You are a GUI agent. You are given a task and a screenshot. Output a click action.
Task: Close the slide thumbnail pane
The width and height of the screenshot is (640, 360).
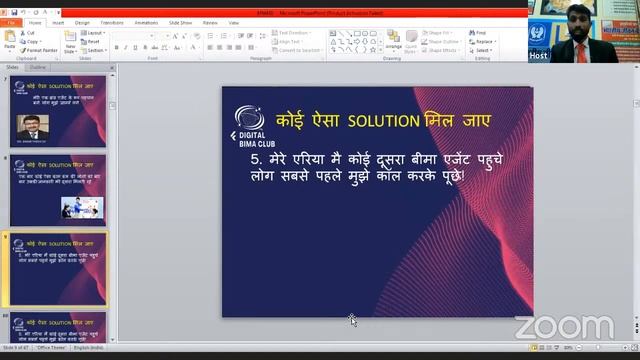click(112, 68)
